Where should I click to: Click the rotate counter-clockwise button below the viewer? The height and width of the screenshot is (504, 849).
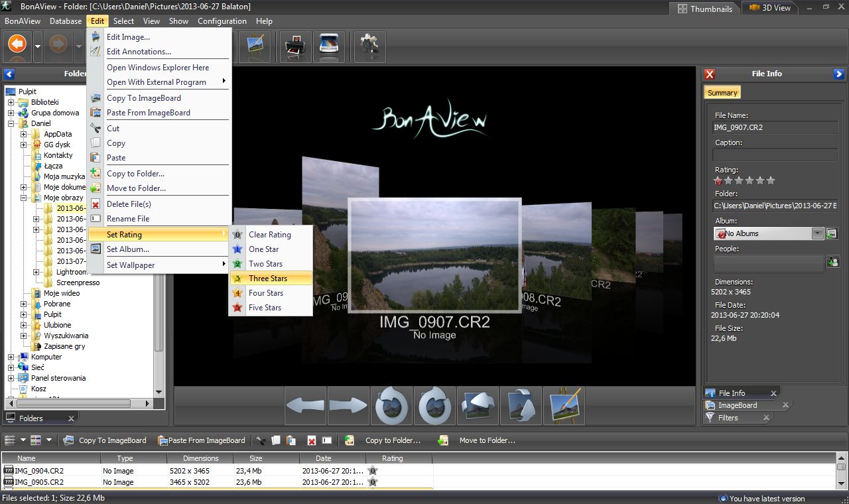click(x=391, y=405)
